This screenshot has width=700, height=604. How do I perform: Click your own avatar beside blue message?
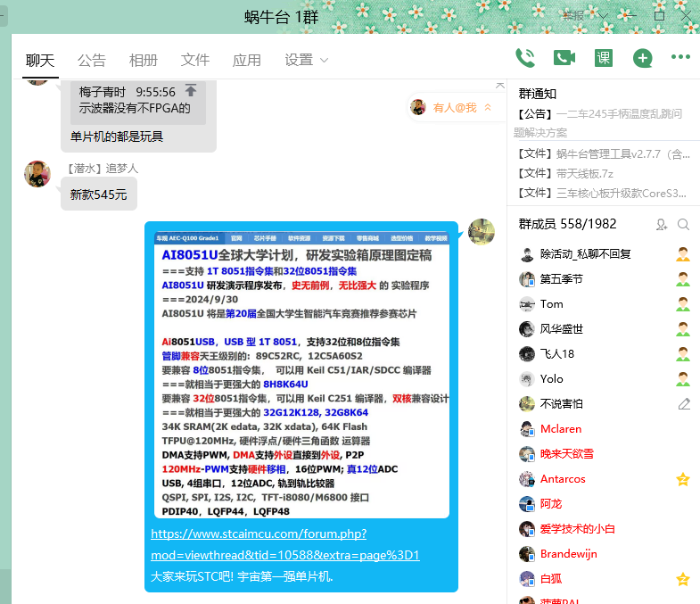pyautogui.click(x=482, y=232)
